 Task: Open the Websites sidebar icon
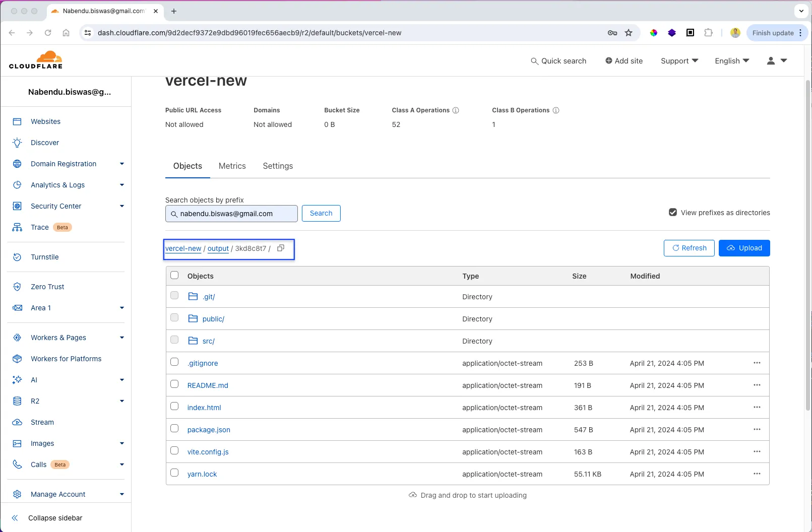(17, 121)
